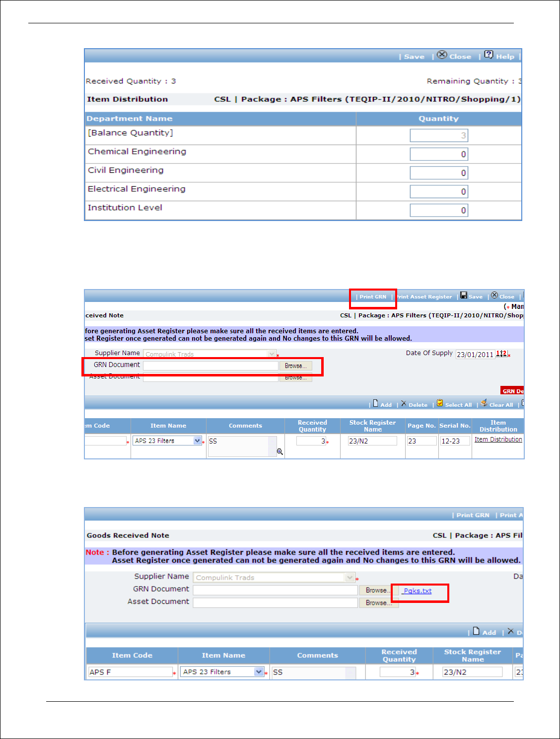Select GRN Document path field in middle screenshot
The height and width of the screenshot is (739, 560).
click(x=211, y=366)
